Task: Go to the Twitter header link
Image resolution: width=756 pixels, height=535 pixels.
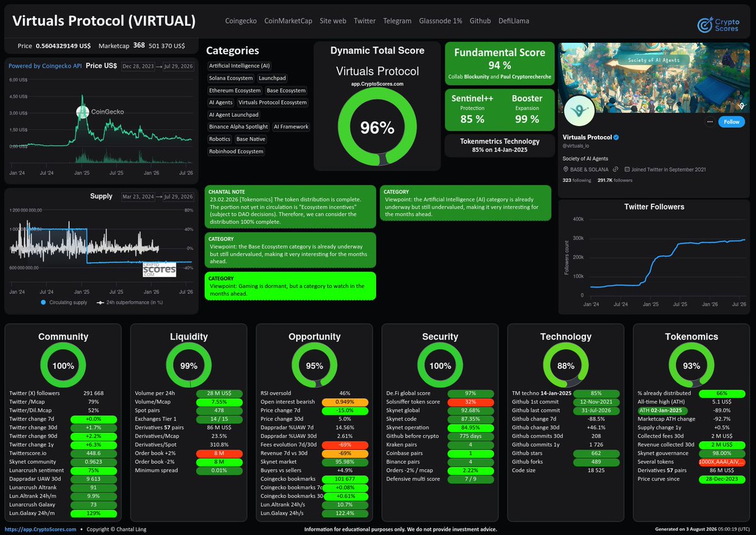Action: coord(365,21)
